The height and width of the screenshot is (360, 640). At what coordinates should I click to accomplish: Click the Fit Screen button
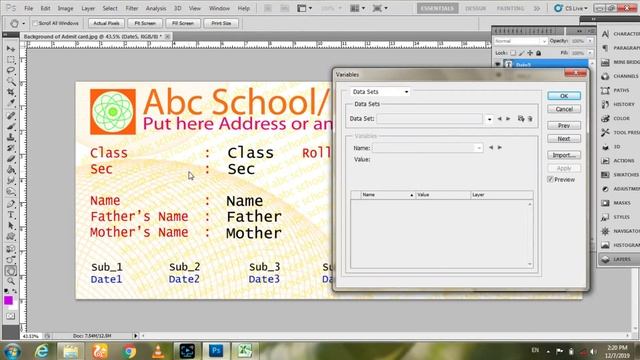click(145, 23)
